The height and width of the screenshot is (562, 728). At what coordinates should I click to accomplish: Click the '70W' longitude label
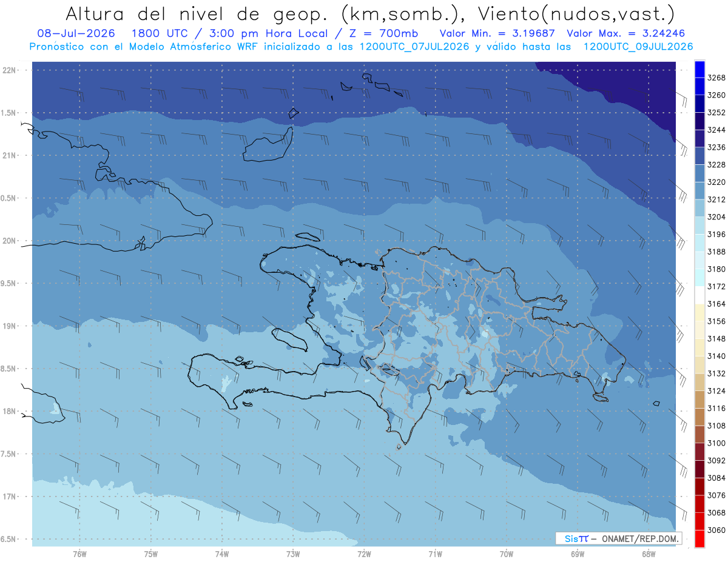click(x=506, y=554)
